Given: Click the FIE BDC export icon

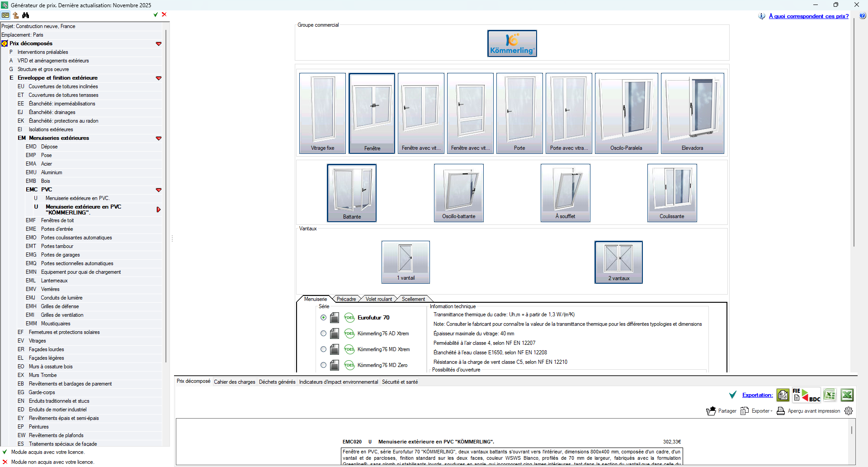Looking at the screenshot, I should pyautogui.click(x=807, y=395).
